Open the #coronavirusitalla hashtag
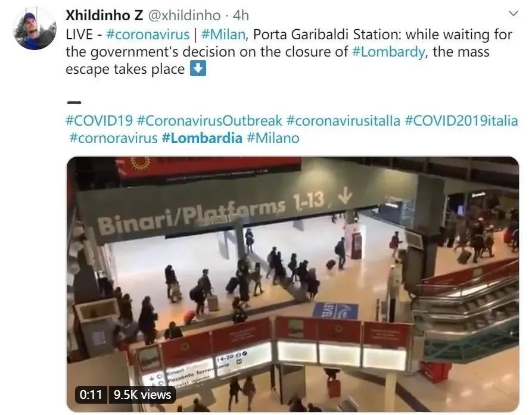The width and height of the screenshot is (532, 415). point(343,121)
